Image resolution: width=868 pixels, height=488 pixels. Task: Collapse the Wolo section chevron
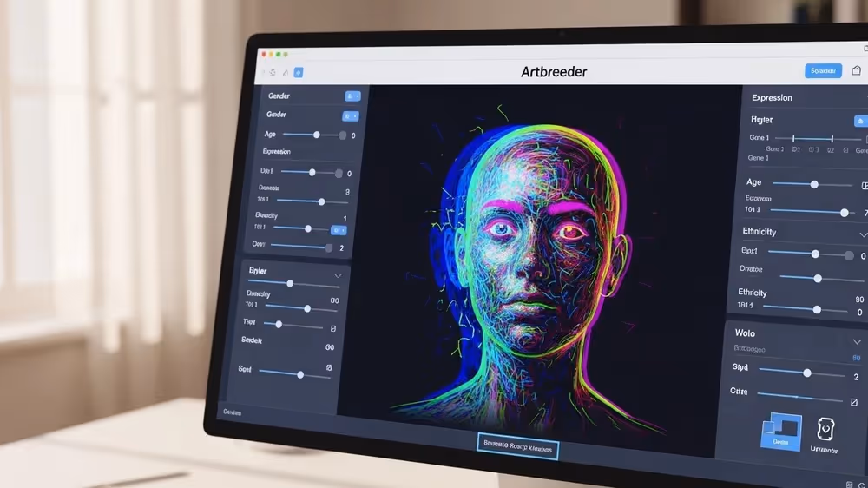[x=857, y=341]
